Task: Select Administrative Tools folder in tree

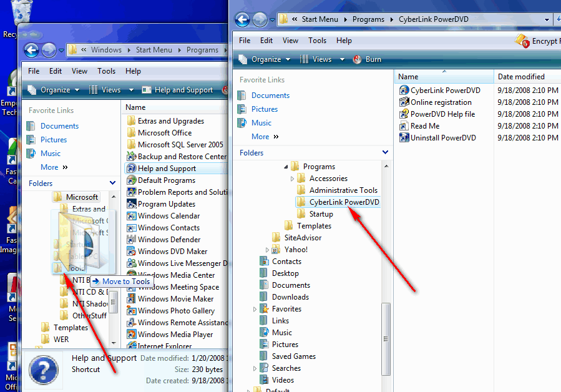Action: coord(343,190)
